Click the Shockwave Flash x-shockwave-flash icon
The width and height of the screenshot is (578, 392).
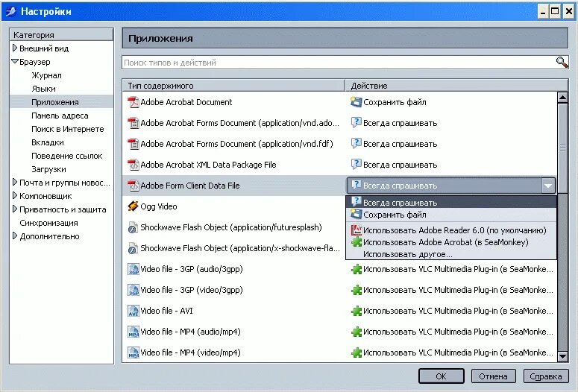(x=133, y=248)
